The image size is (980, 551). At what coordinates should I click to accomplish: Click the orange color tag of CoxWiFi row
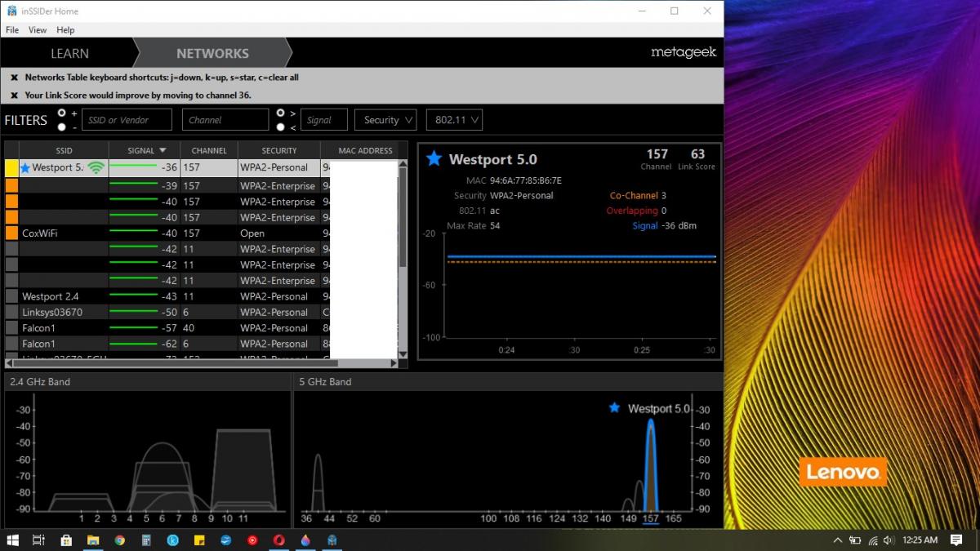[x=11, y=233]
